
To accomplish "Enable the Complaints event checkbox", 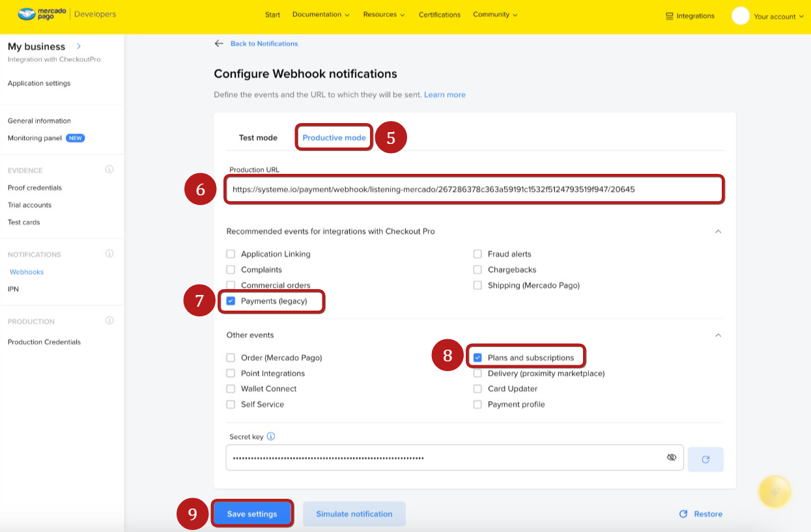I will click(x=231, y=270).
